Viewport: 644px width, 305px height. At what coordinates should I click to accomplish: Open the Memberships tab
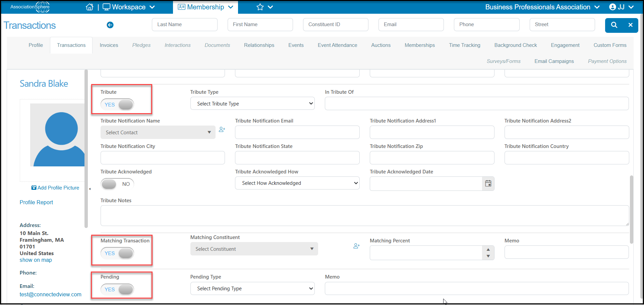[420, 45]
